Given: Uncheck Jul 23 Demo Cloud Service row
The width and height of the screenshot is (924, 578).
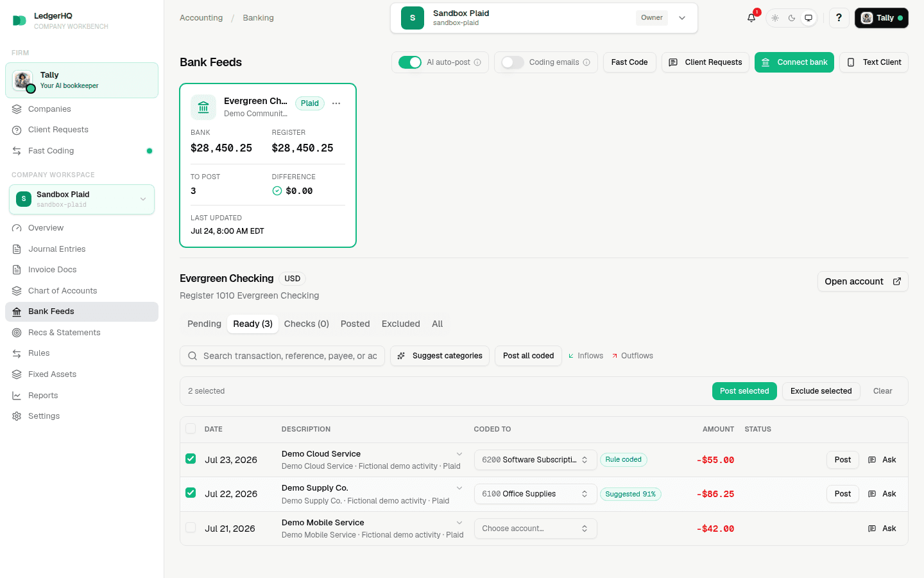Looking at the screenshot, I should coord(191,459).
